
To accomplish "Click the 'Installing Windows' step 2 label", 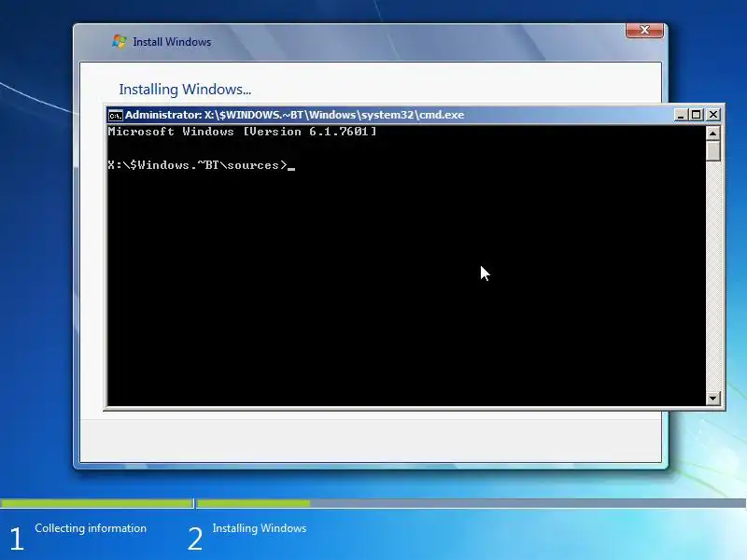I will click(260, 528).
